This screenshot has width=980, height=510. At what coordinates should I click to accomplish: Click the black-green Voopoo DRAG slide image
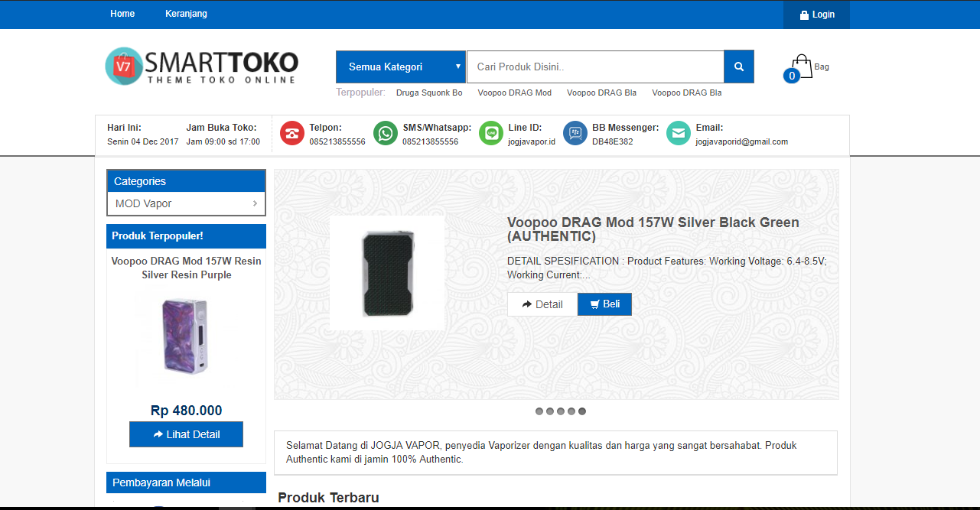pyautogui.click(x=387, y=273)
